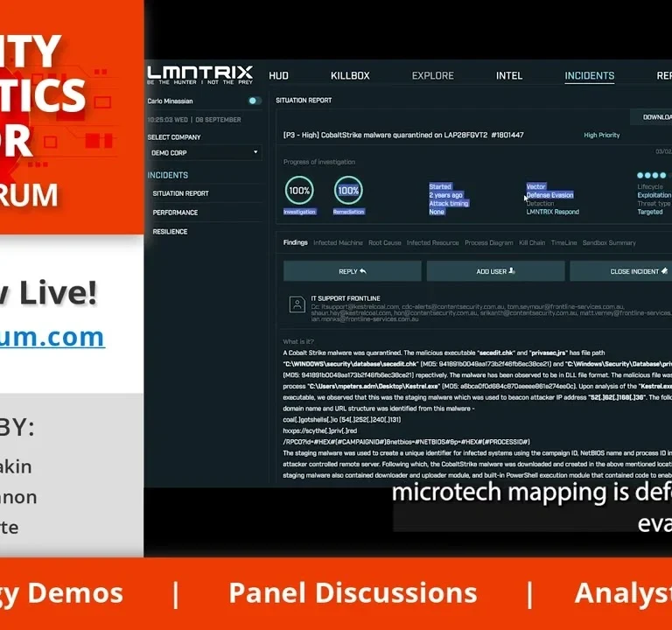This screenshot has width=672, height=630.
Task: Click the lifecycle progress dots
Action: click(652, 175)
